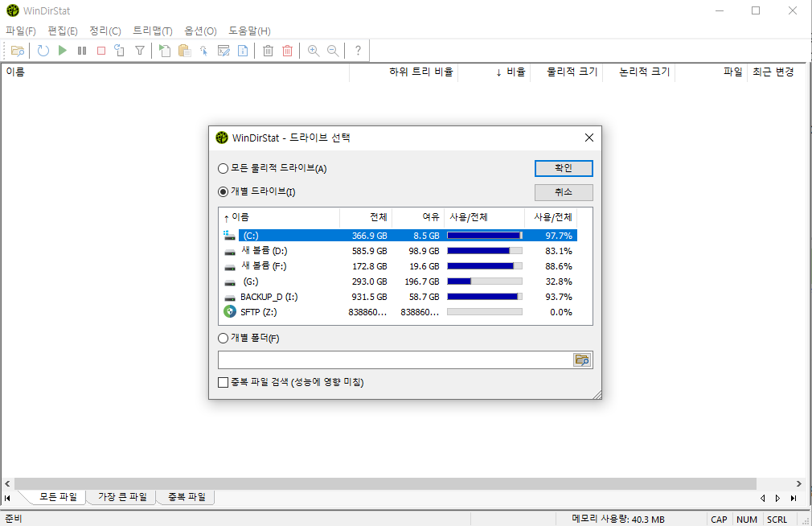Sort main list by 물리적 크기 header
The image size is (812, 526).
(567, 72)
